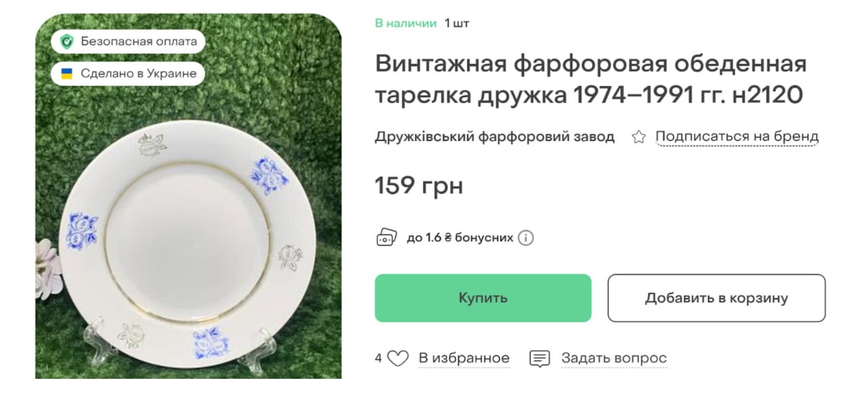Viewport: 868px width, 404px height.
Task: Open the Задать вопрос link
Action: [x=614, y=358]
